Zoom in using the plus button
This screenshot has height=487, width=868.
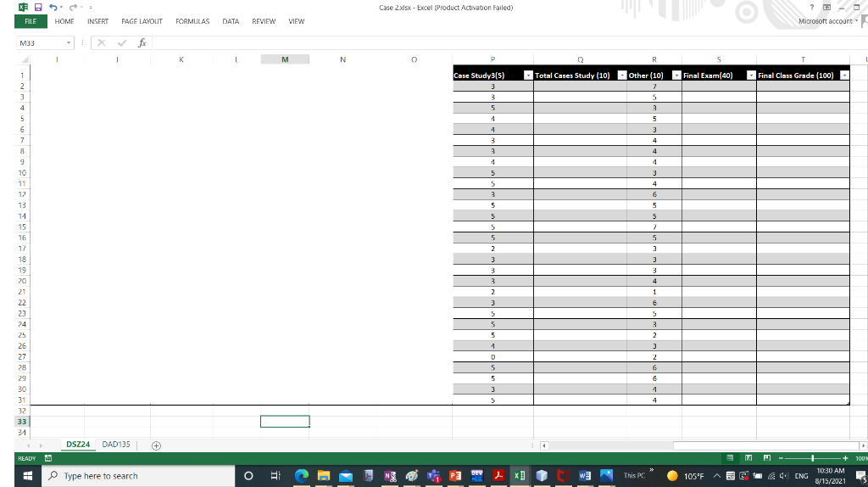[845, 458]
